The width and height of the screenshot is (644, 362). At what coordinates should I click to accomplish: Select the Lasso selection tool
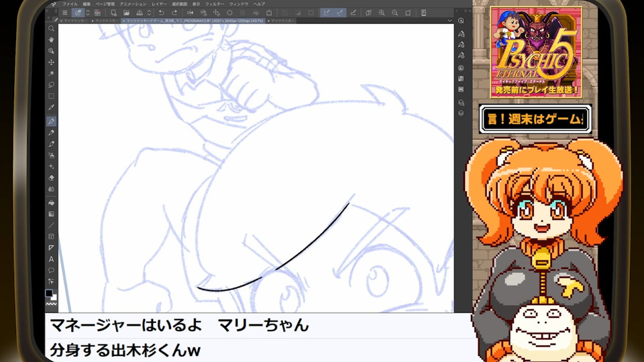(x=52, y=85)
